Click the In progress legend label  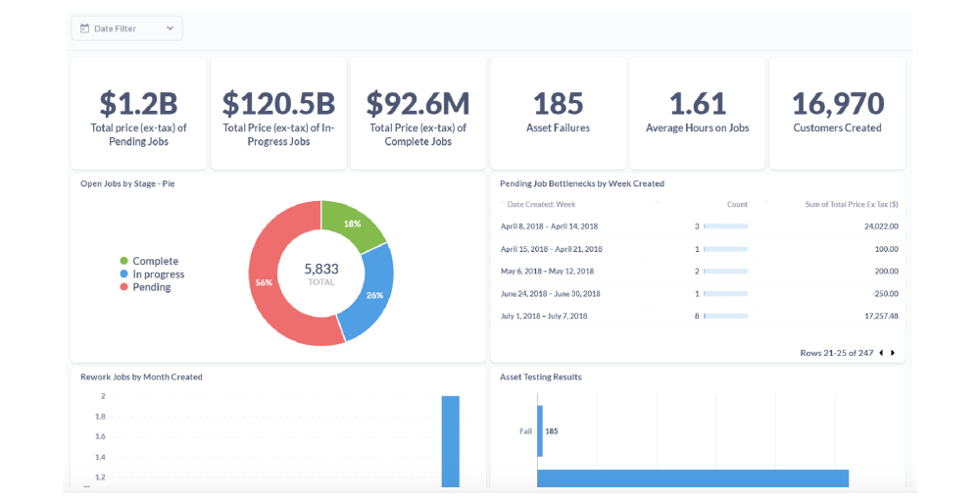[x=159, y=274]
